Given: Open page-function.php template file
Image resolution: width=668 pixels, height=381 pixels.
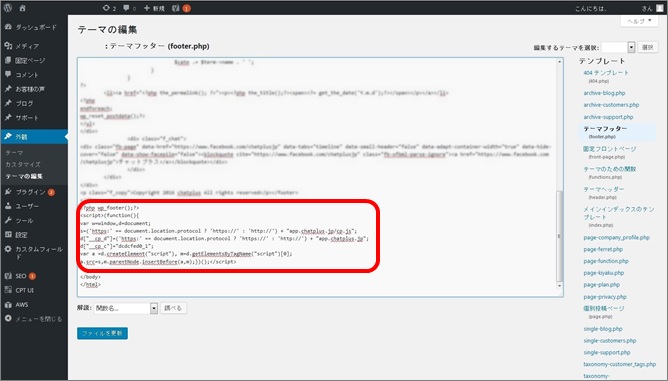Looking at the screenshot, I should [606, 261].
